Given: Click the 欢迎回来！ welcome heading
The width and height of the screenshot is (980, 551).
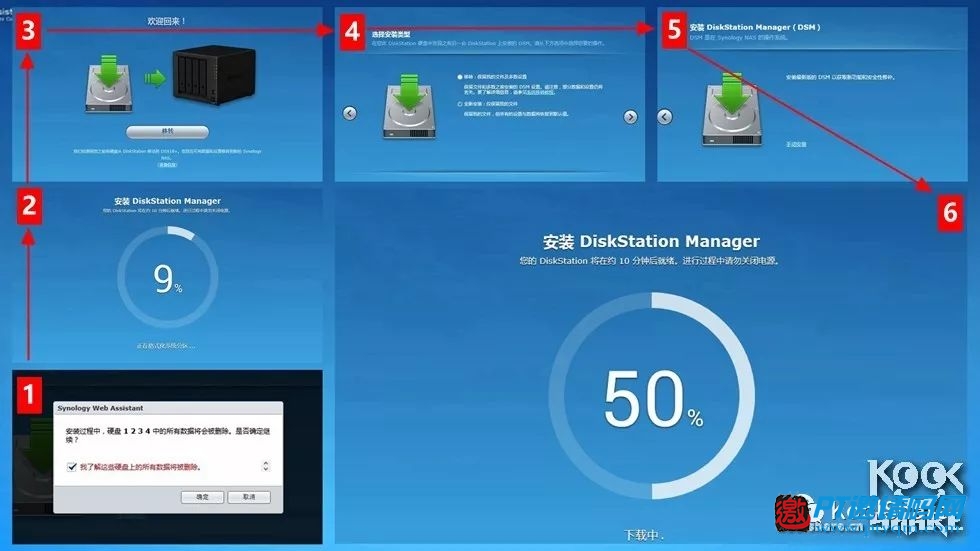Looking at the screenshot, I should [166, 21].
